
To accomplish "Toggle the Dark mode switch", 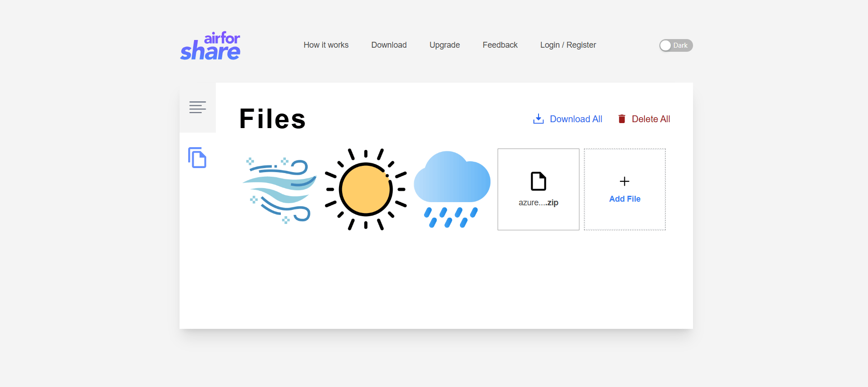I will [676, 45].
